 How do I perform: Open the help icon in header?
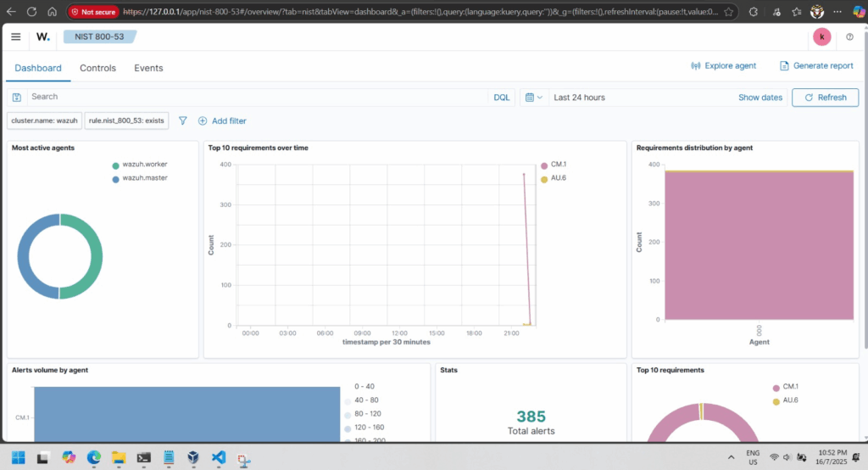point(849,36)
